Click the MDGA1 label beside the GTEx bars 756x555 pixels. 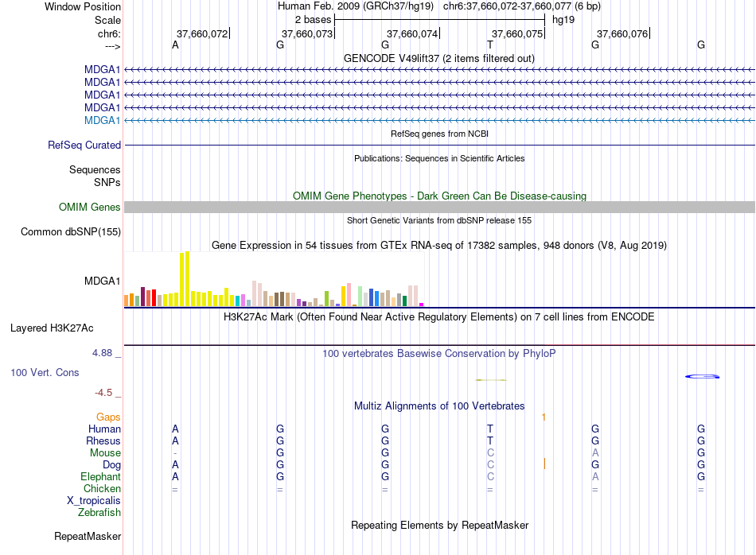pyautogui.click(x=102, y=281)
